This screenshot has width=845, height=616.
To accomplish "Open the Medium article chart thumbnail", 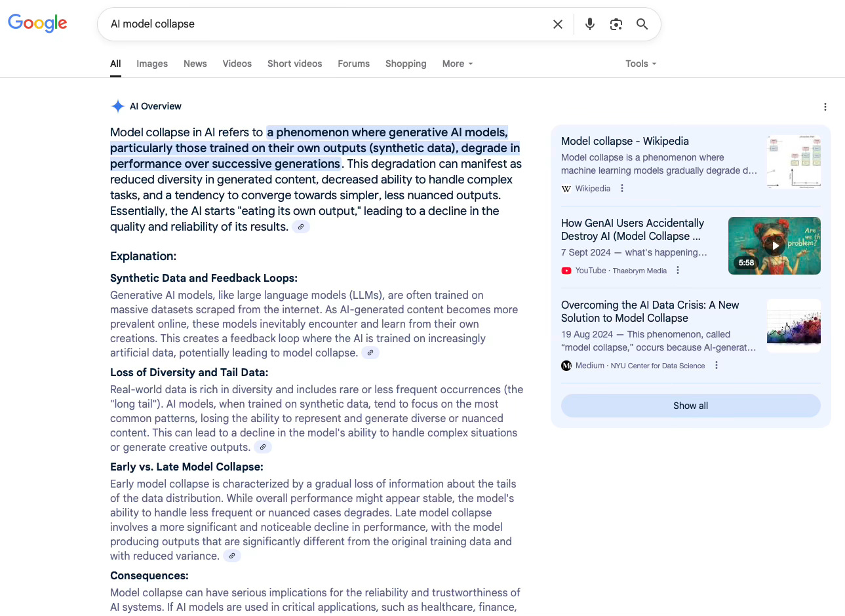I will pyautogui.click(x=794, y=326).
